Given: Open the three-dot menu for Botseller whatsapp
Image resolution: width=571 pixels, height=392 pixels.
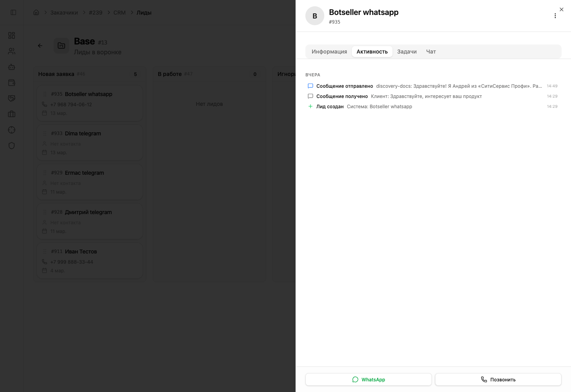Looking at the screenshot, I should coord(555,16).
